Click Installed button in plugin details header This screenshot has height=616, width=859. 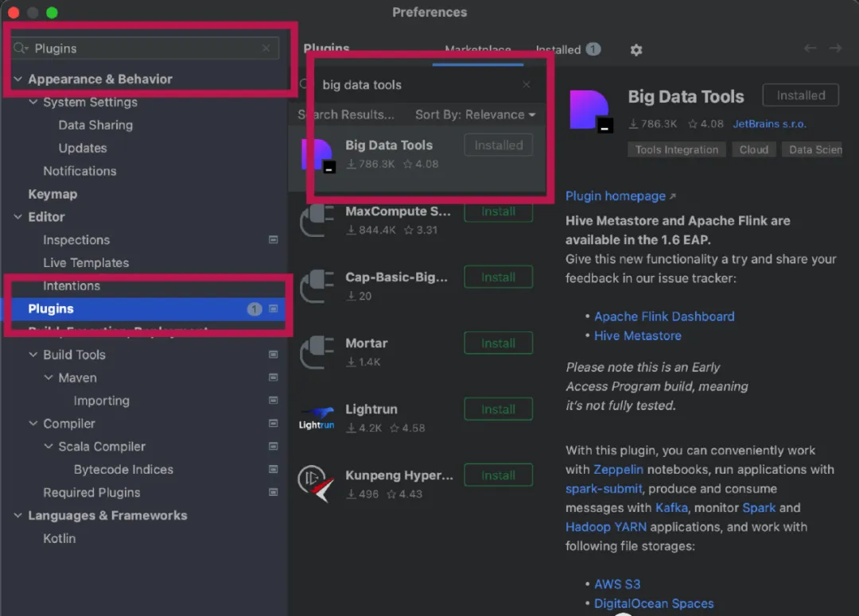[800, 95]
